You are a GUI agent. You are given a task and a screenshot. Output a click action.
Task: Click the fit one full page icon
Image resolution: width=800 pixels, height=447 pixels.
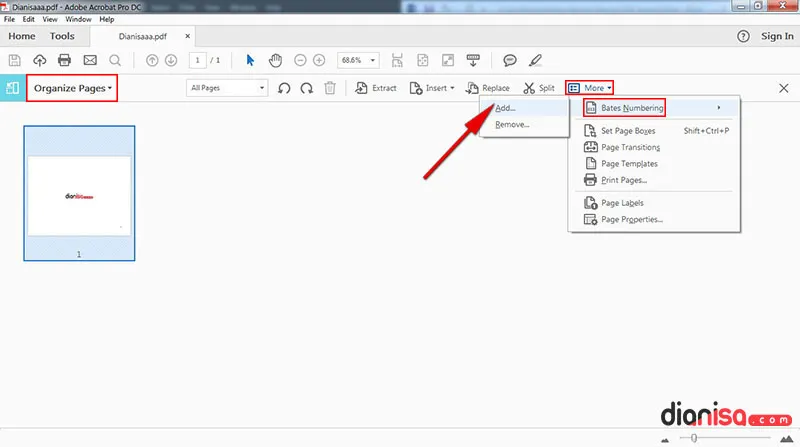click(x=422, y=60)
